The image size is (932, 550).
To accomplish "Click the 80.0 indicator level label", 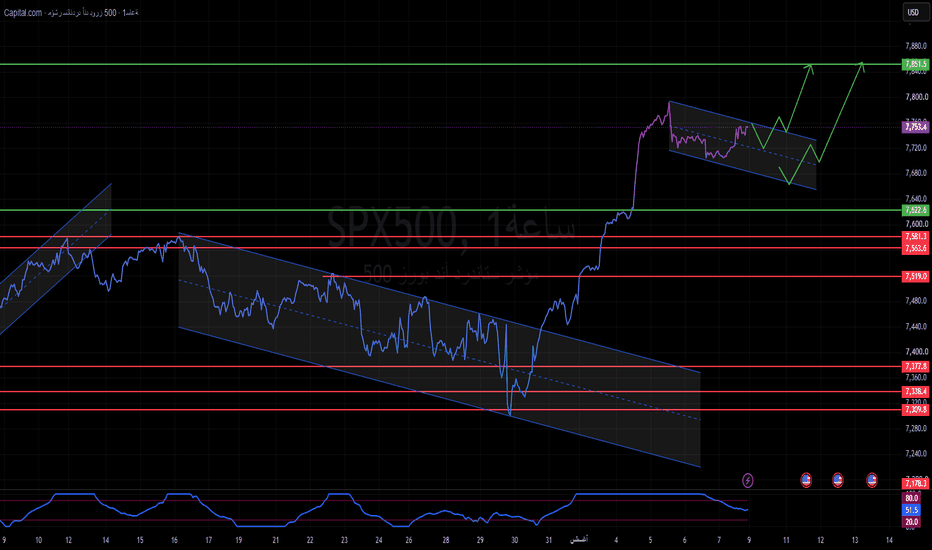I will (911, 498).
